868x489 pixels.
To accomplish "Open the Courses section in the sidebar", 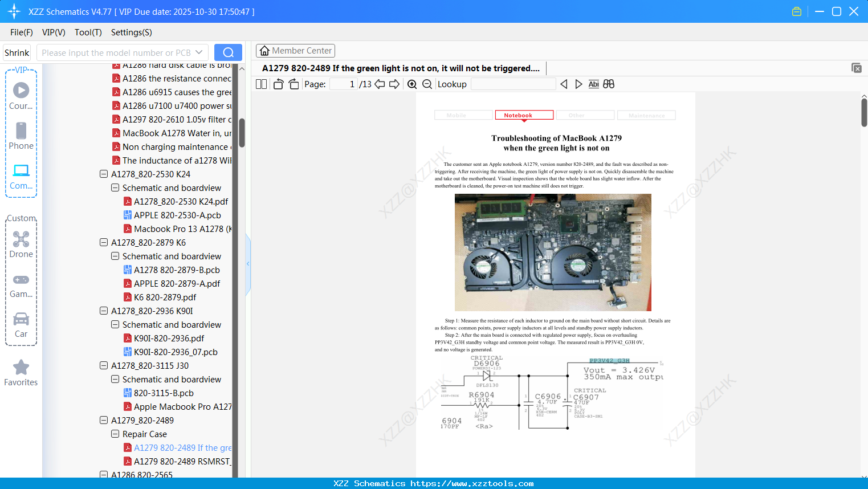I will [21, 96].
